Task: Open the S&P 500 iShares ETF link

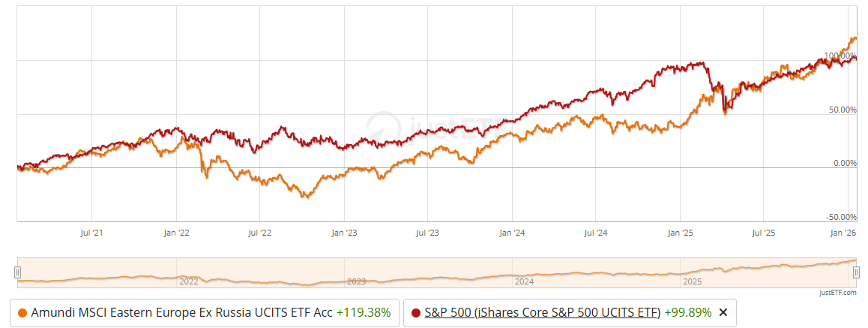Action: (543, 312)
